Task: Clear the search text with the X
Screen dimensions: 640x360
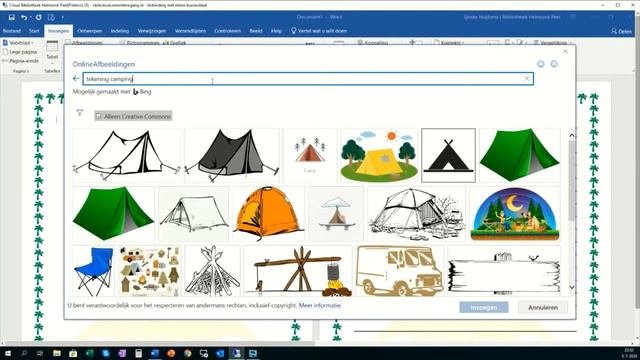Action: (527, 78)
